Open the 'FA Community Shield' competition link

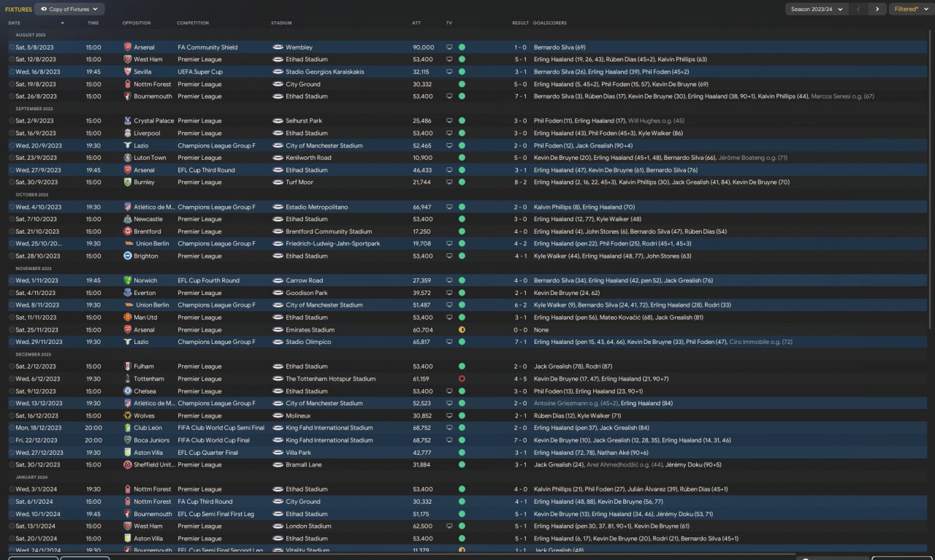pyautogui.click(x=207, y=47)
